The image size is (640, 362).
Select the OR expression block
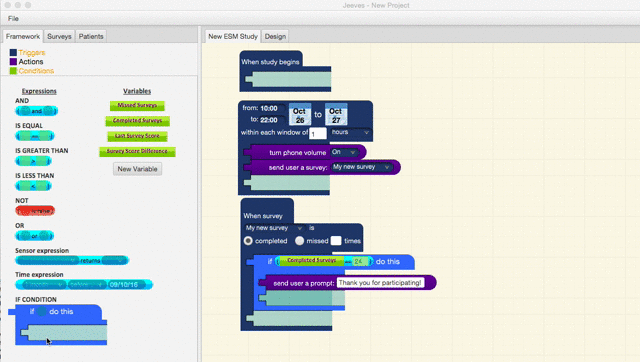[x=34, y=236]
